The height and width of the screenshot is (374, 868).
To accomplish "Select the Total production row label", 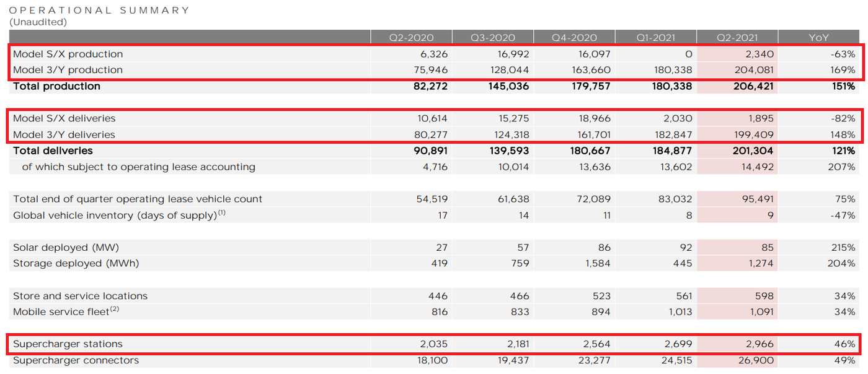I will (56, 86).
